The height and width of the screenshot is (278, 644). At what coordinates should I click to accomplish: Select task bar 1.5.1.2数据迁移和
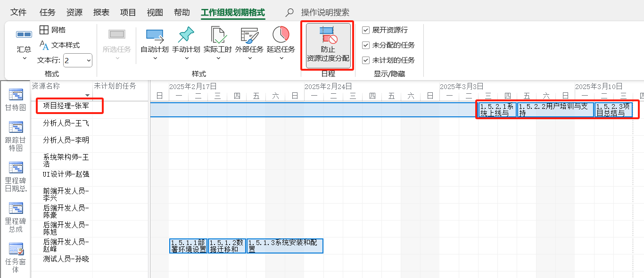click(x=227, y=246)
